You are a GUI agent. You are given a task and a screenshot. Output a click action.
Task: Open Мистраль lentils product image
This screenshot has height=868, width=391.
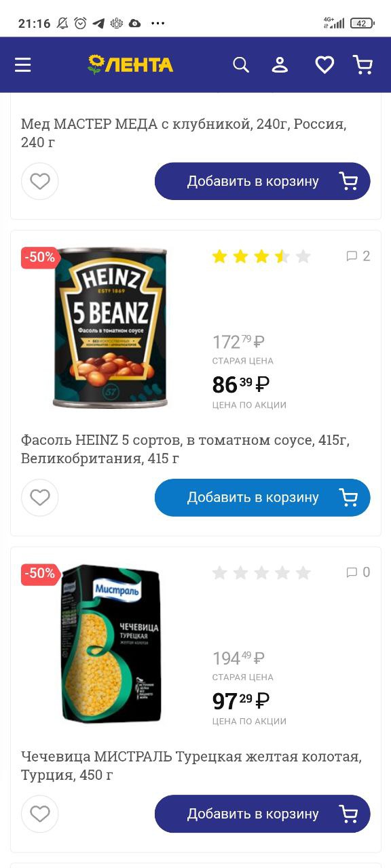click(x=111, y=643)
